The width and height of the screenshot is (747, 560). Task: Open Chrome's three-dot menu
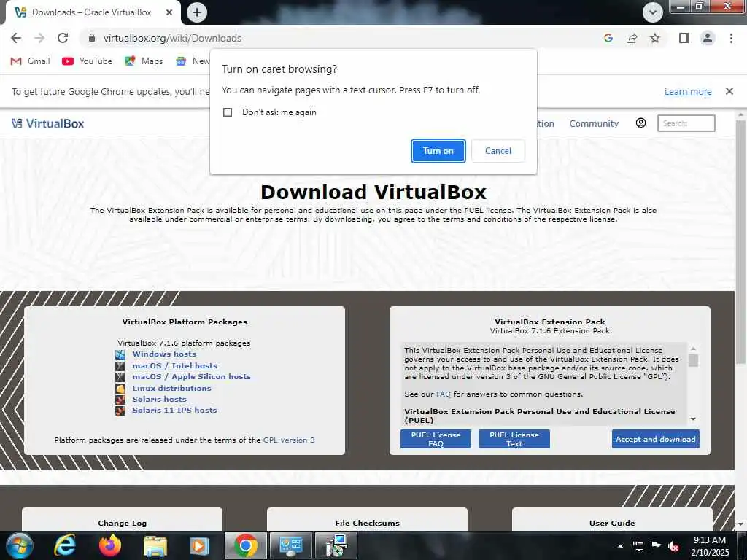(731, 38)
